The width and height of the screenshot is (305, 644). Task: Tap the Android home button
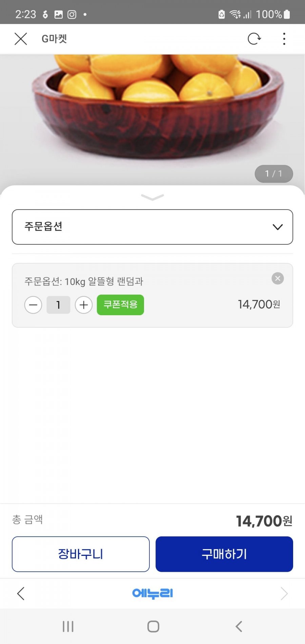coord(153,626)
